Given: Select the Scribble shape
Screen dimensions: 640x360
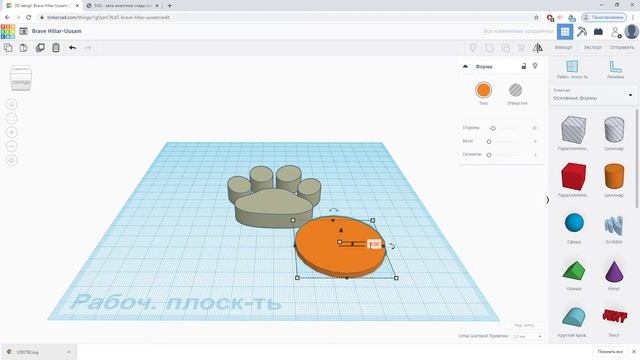Looking at the screenshot, I should point(614,225).
